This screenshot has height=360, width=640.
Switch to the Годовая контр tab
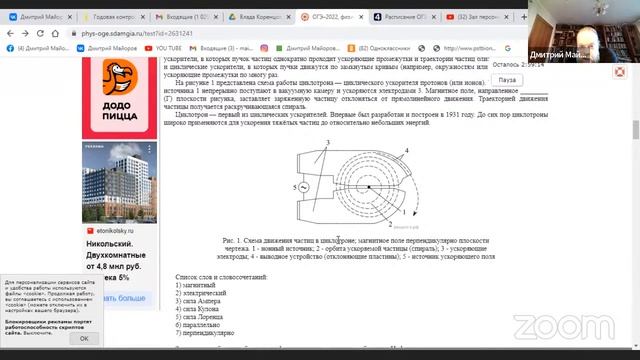[x=109, y=17]
